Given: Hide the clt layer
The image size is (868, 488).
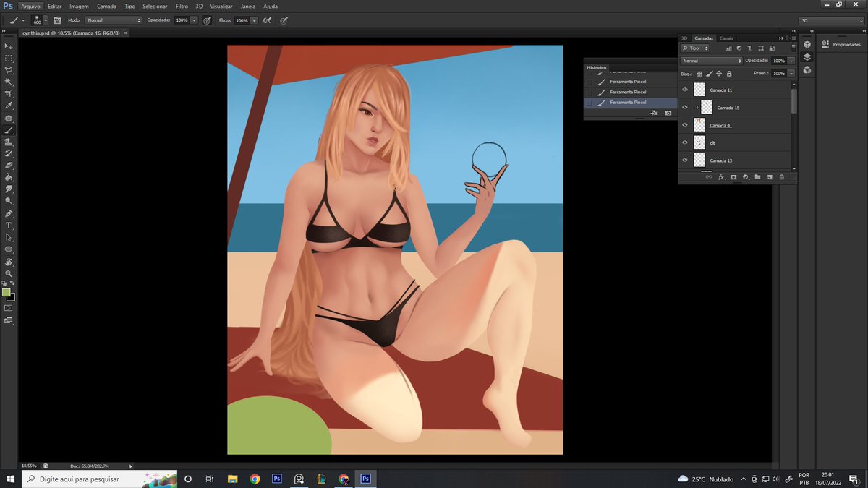Looking at the screenshot, I should (x=685, y=142).
